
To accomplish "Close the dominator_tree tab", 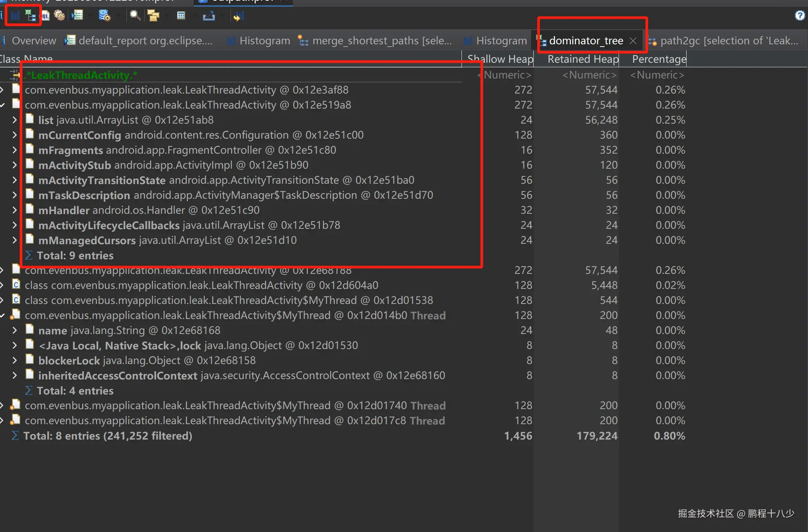I will click(633, 41).
